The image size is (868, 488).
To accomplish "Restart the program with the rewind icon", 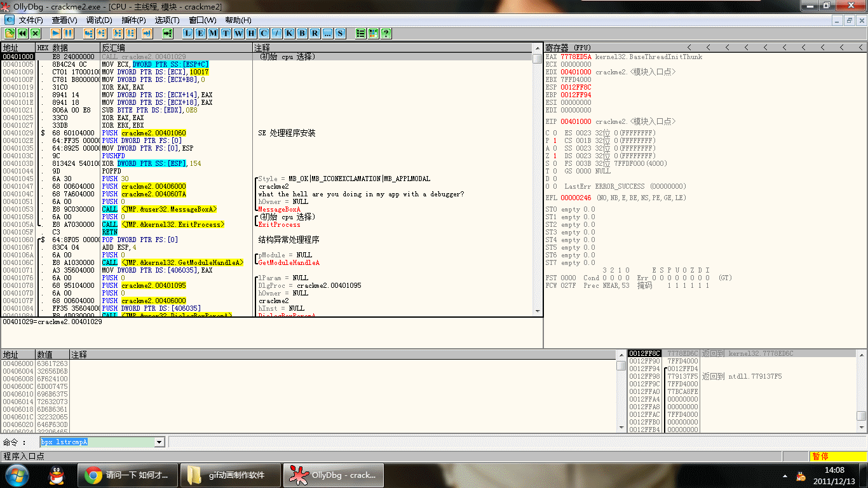I will [x=22, y=33].
